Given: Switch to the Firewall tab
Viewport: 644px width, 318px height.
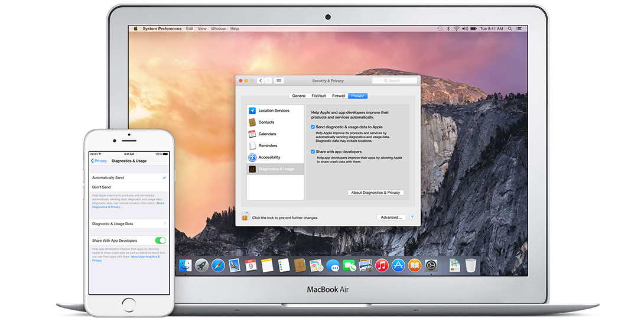Looking at the screenshot, I should tap(338, 96).
